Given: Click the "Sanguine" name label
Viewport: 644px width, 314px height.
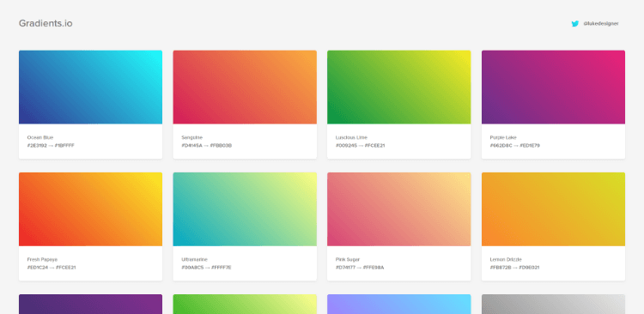Looking at the screenshot, I should click(192, 137).
